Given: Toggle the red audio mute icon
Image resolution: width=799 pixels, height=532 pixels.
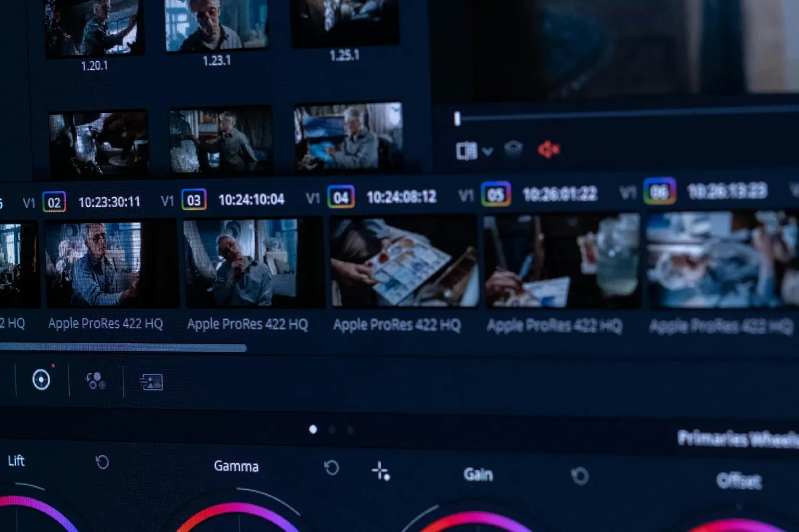Looking at the screenshot, I should (x=549, y=149).
